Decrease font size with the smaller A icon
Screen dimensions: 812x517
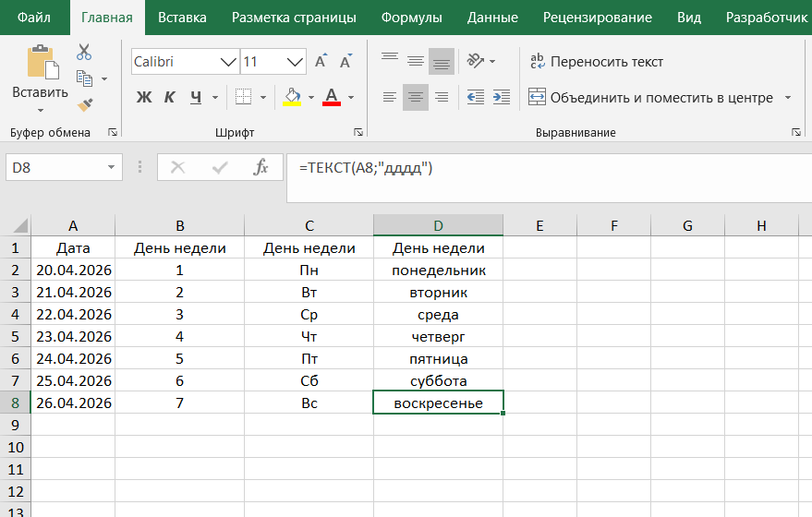(x=345, y=61)
